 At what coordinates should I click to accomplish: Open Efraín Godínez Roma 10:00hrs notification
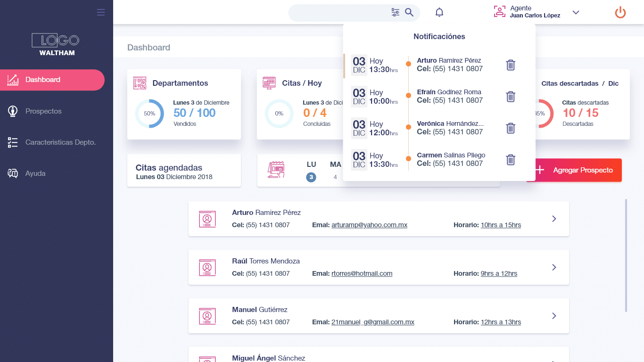[x=439, y=97]
